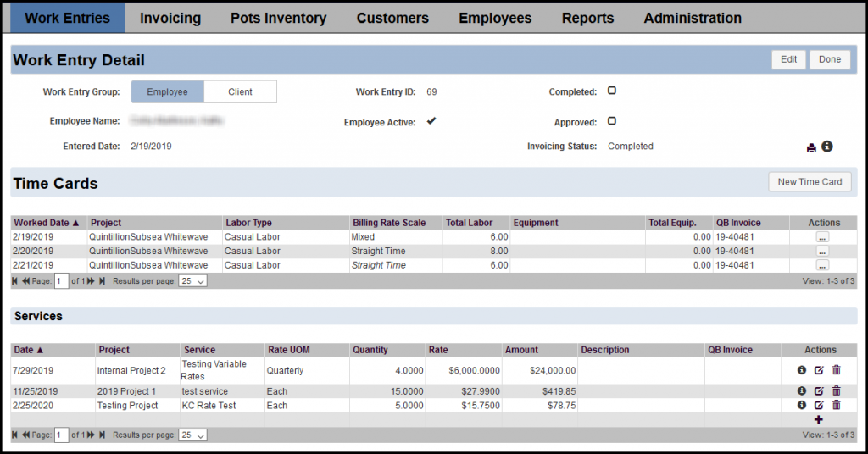868x454 pixels.
Task: Open the Invoicing tab
Action: tap(170, 19)
